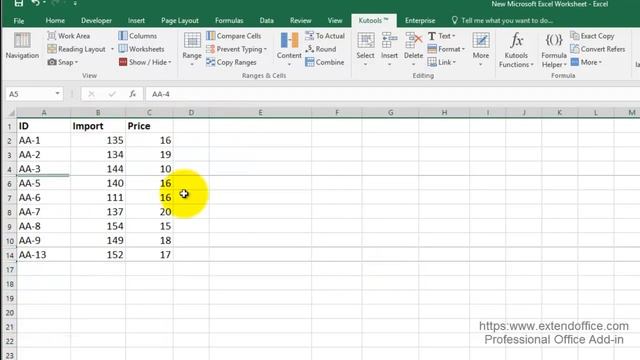Open the Format tools
The width and height of the screenshot is (640, 360).
(x=446, y=49)
